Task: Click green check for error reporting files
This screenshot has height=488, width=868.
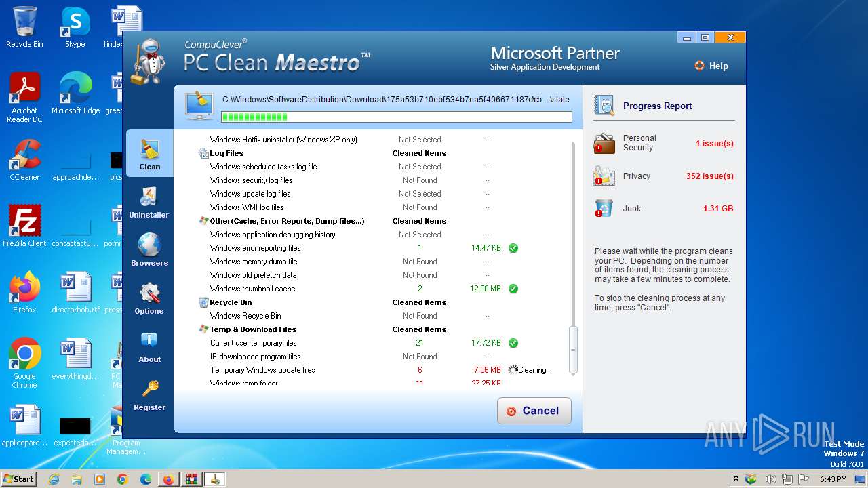Action: [513, 248]
